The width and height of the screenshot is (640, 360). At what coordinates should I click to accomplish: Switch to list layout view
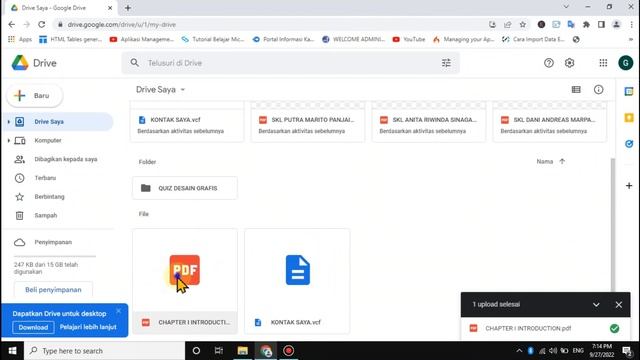tap(576, 89)
